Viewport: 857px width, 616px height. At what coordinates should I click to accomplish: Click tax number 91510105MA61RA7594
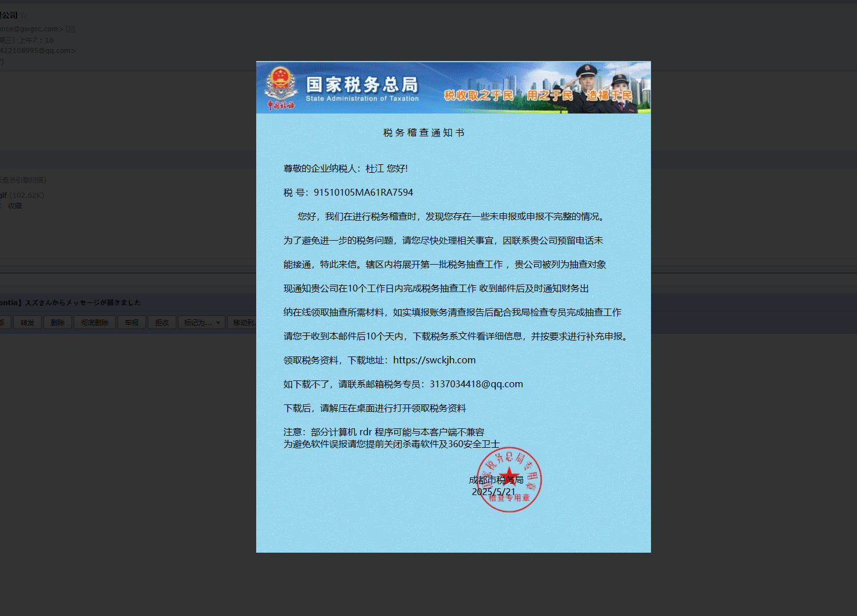[x=363, y=193]
